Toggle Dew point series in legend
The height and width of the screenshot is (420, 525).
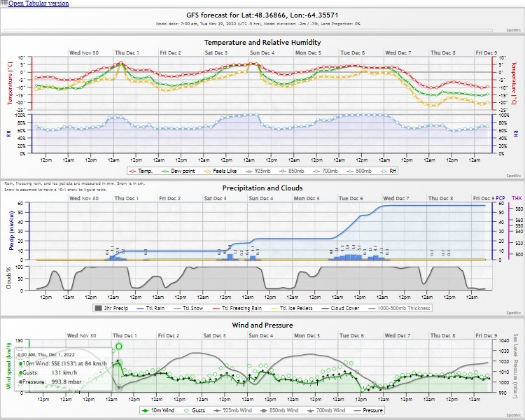178,171
